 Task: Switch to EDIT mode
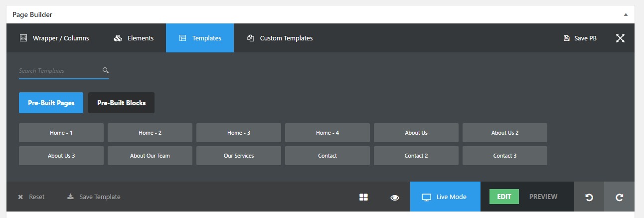(x=504, y=197)
